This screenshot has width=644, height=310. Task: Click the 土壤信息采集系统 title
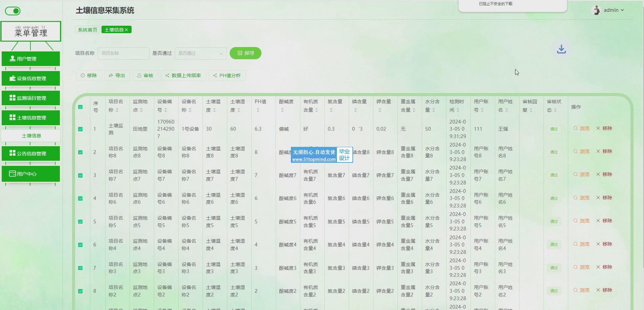point(105,10)
